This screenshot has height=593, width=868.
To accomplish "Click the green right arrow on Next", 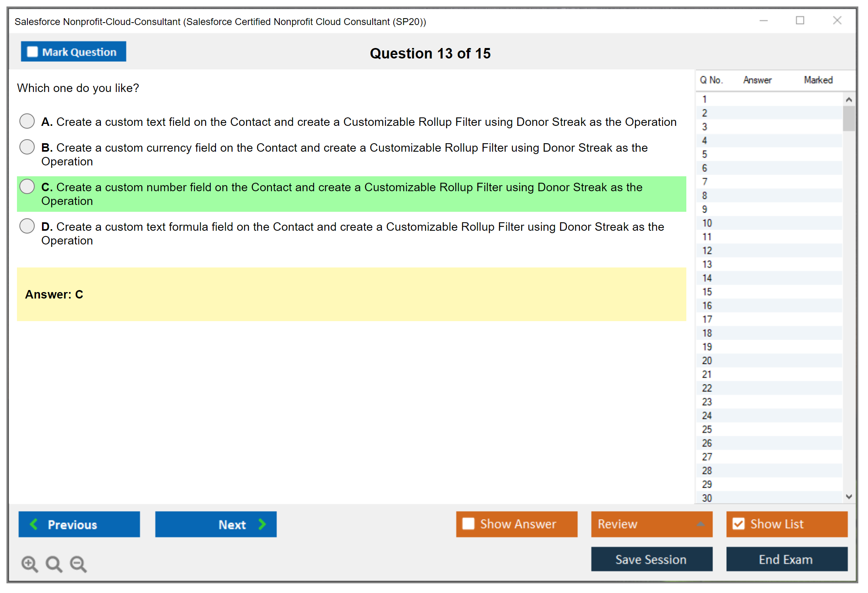I will (x=262, y=524).
